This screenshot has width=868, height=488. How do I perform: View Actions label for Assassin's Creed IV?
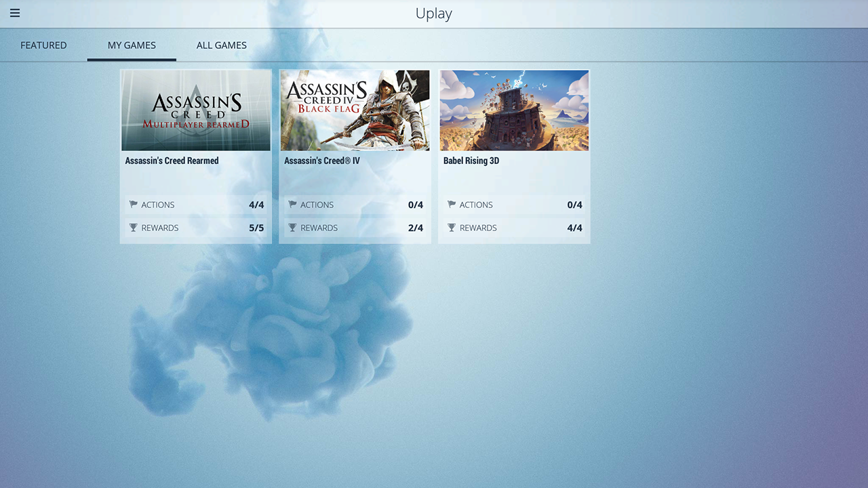point(317,205)
